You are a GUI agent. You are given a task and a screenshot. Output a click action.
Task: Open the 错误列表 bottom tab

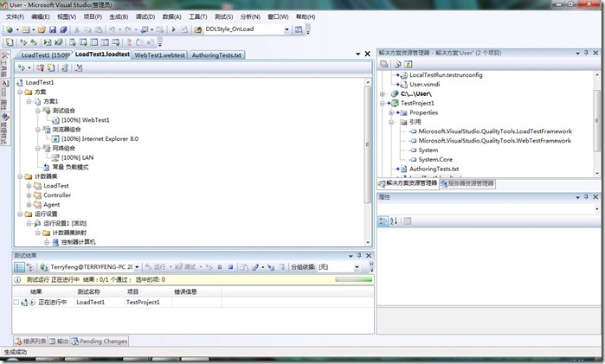[30, 342]
